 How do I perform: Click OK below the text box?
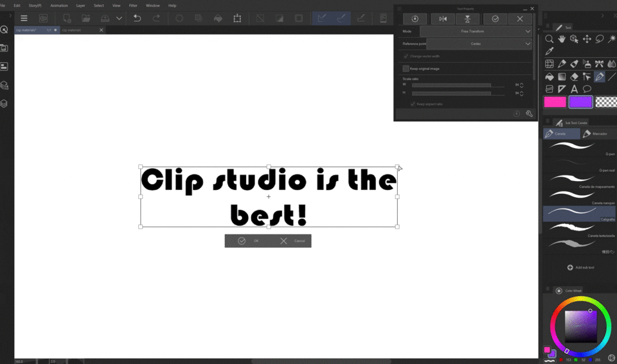249,241
